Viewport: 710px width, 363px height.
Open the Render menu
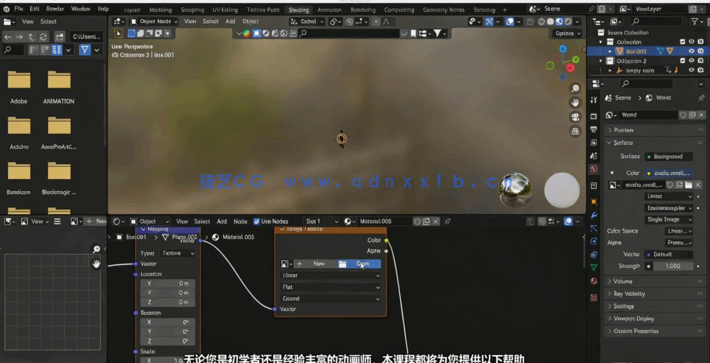click(54, 9)
